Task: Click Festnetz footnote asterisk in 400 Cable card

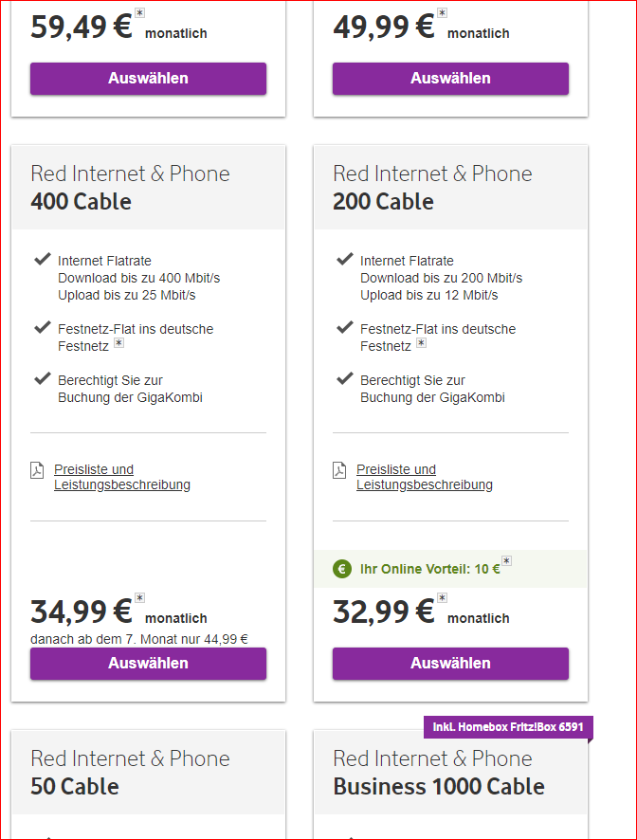Action: 118,344
